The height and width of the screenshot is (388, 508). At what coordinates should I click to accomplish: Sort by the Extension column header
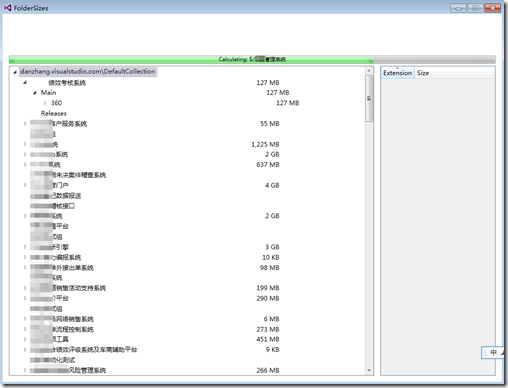[x=397, y=73]
